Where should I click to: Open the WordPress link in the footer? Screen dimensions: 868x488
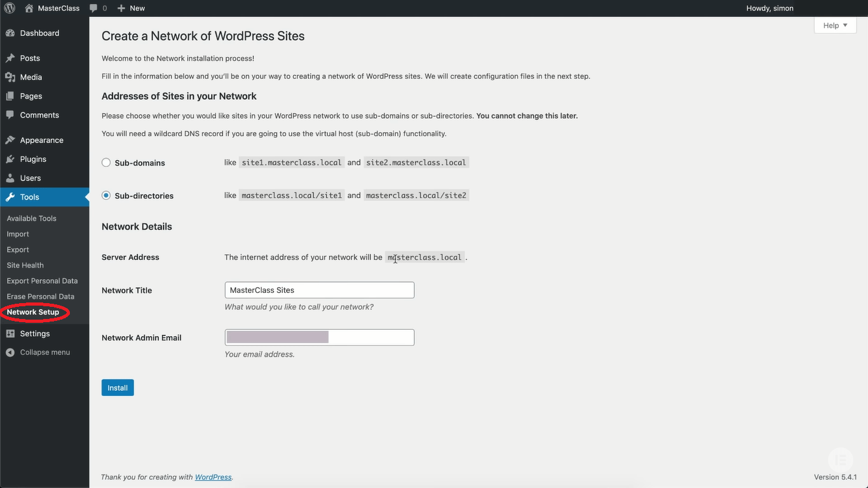(213, 477)
